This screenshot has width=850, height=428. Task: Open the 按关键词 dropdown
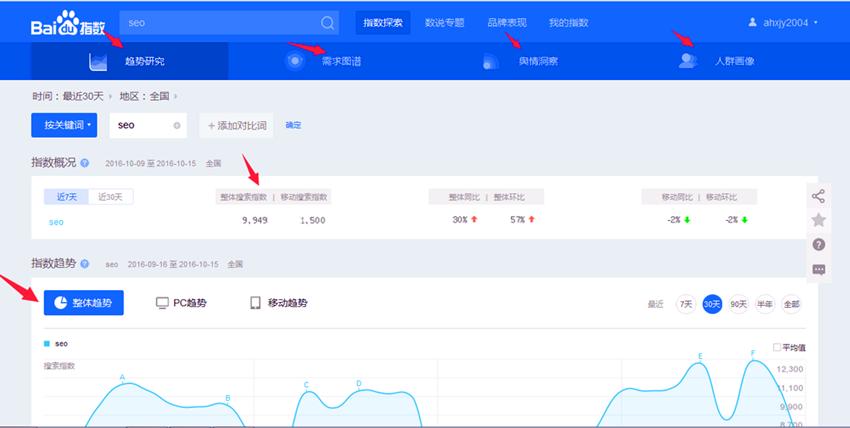pos(64,125)
